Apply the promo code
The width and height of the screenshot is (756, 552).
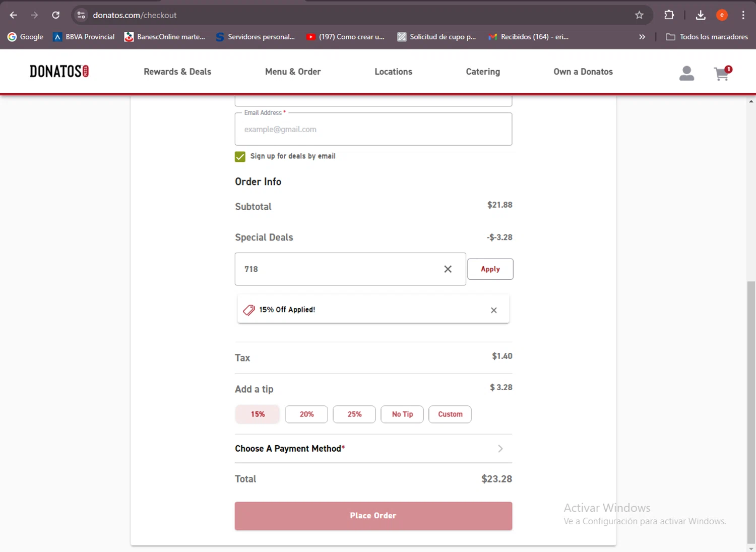pyautogui.click(x=490, y=269)
